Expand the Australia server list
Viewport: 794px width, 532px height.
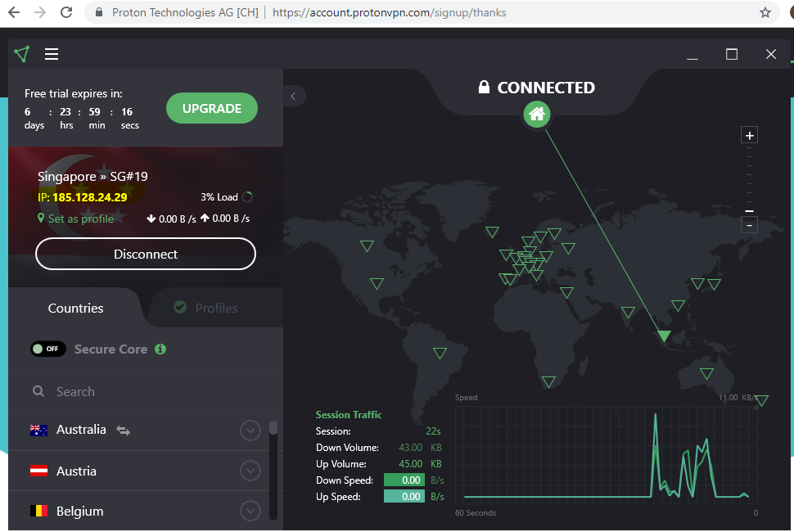pyautogui.click(x=250, y=431)
